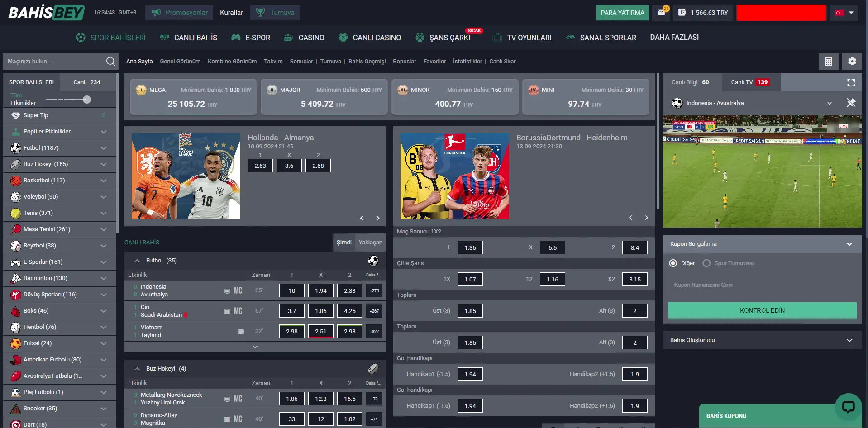Bet 2.63 on Hollanda win

click(x=260, y=166)
